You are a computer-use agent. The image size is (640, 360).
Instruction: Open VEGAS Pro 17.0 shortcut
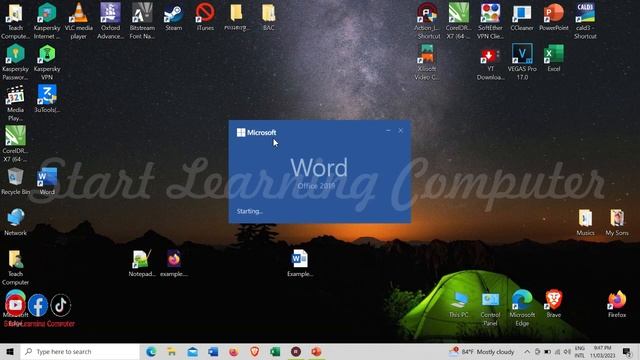[522, 62]
